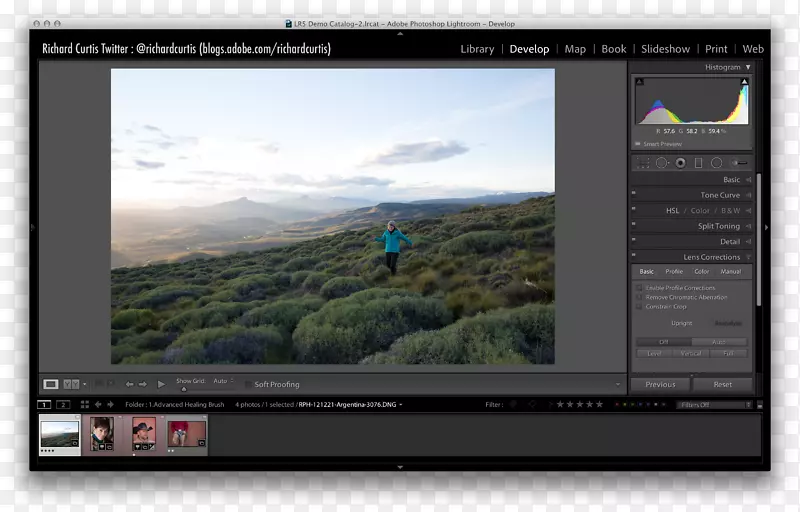
Task: Select the Spot Removal tool
Action: (662, 163)
